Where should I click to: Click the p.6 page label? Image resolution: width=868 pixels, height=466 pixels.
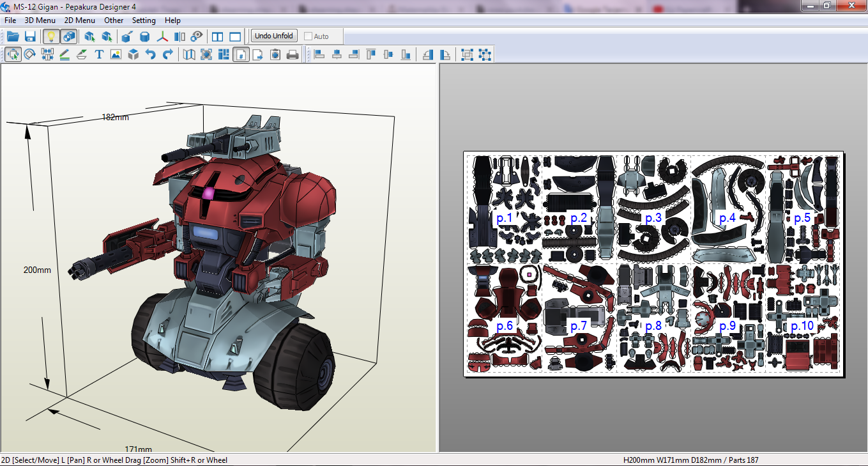(x=505, y=326)
